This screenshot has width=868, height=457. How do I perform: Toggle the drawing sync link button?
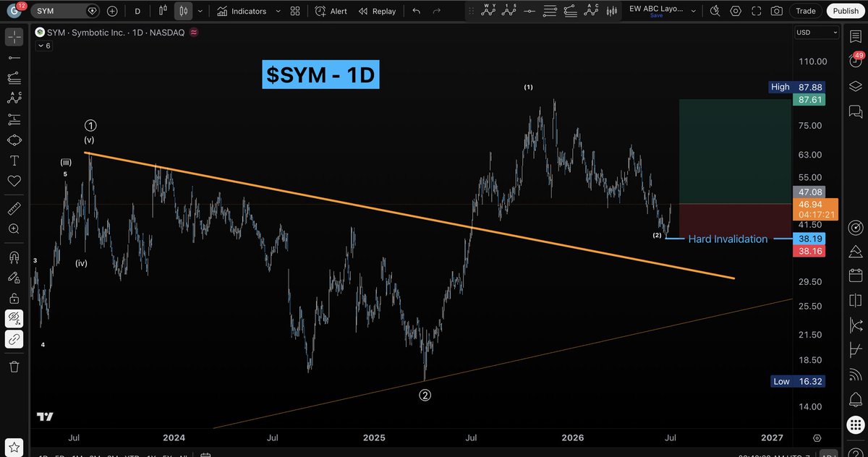pos(14,339)
